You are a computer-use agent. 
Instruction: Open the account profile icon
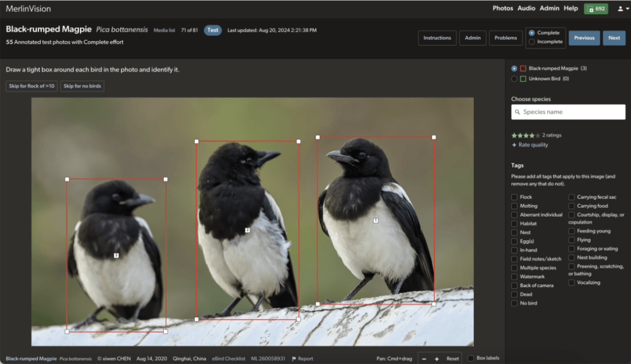click(621, 9)
